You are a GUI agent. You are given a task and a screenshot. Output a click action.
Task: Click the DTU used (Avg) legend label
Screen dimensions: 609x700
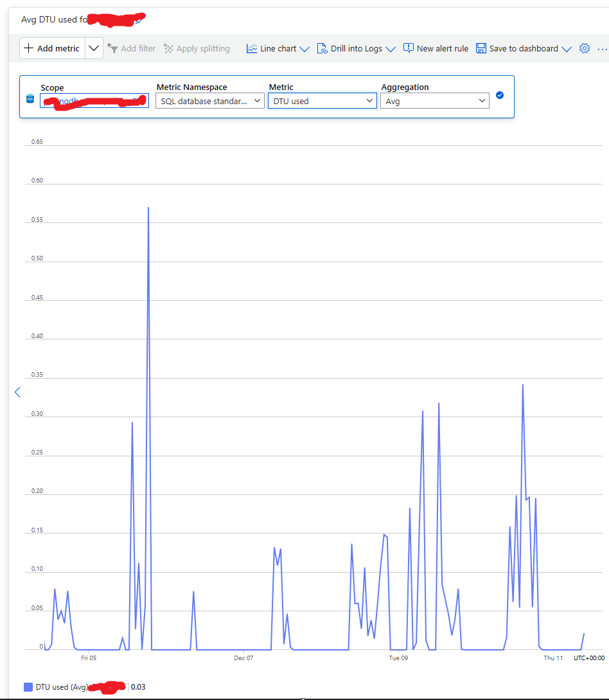62,687
